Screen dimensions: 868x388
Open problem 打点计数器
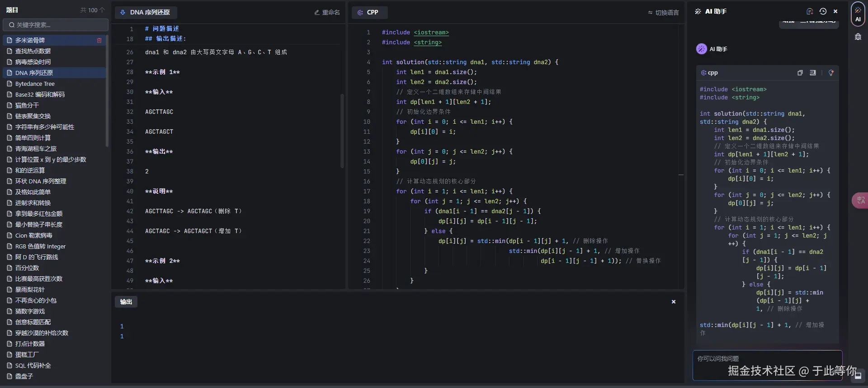tap(54, 344)
